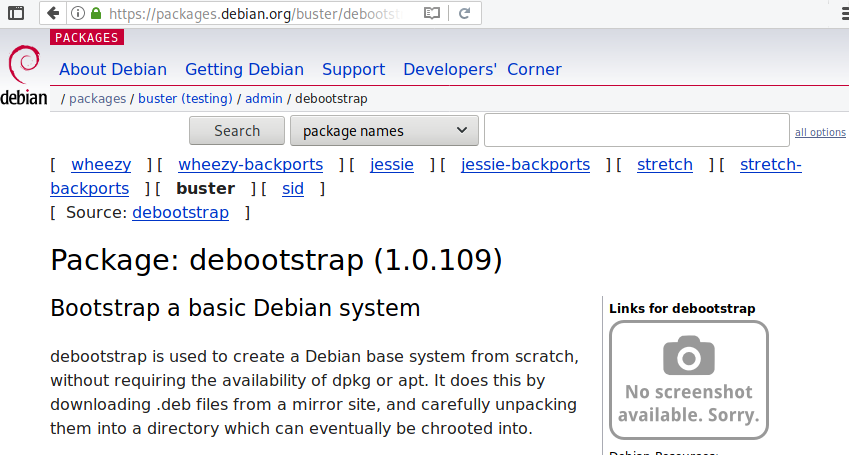
Task: Click the admin breadcrumb link
Action: [x=264, y=99]
